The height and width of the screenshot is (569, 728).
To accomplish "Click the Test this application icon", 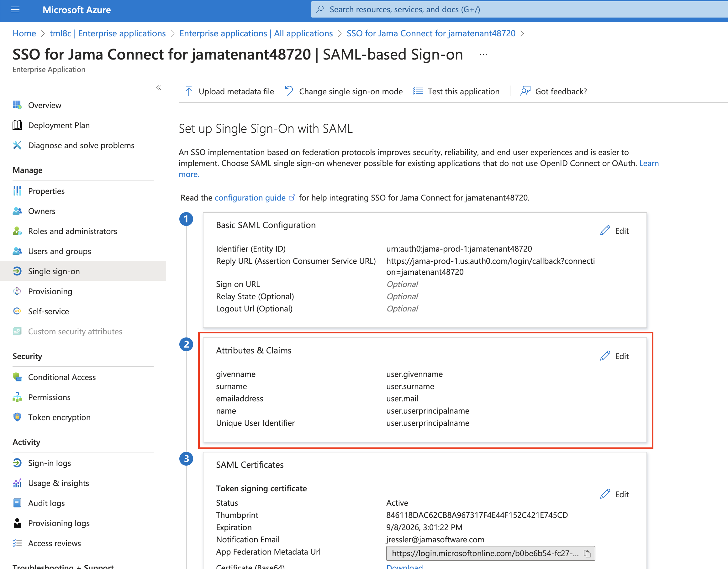I will (418, 91).
